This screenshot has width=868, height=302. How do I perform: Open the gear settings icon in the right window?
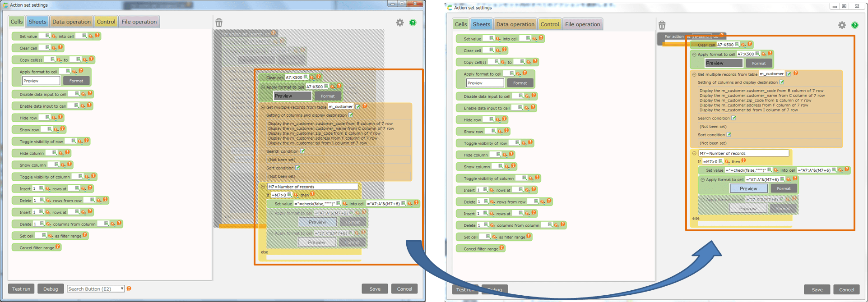(842, 25)
